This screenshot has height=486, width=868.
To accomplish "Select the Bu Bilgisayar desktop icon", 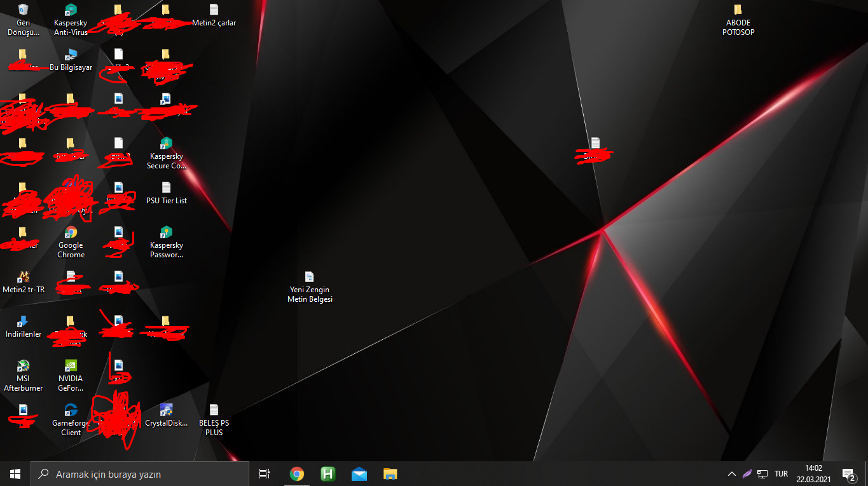I will pos(71,60).
